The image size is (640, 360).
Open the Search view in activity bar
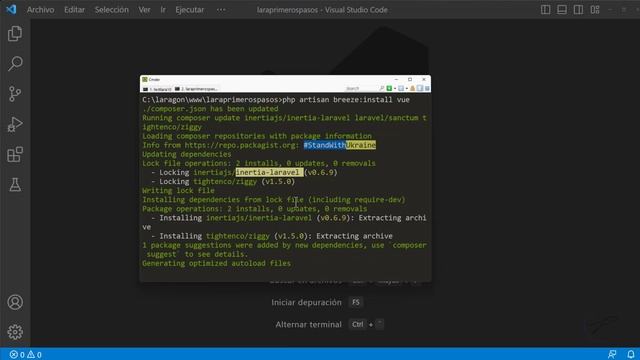tap(15, 64)
